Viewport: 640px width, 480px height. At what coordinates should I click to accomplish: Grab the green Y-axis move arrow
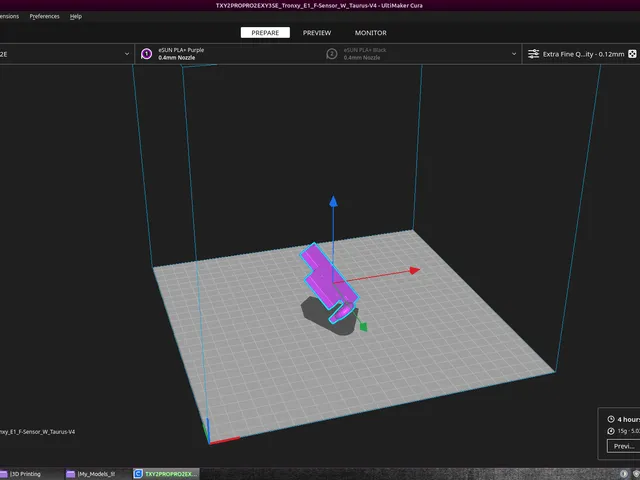[363, 326]
